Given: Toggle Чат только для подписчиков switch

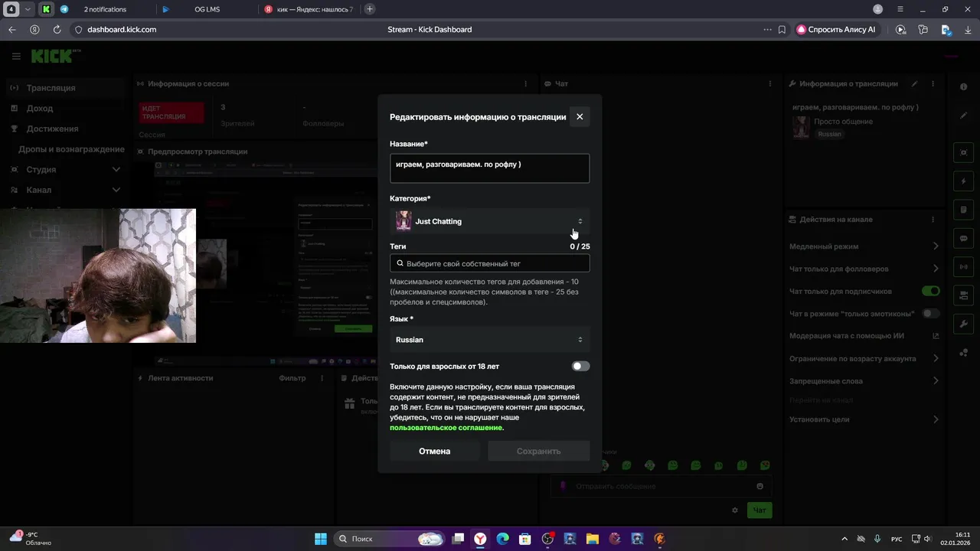Looking at the screenshot, I should click(930, 291).
